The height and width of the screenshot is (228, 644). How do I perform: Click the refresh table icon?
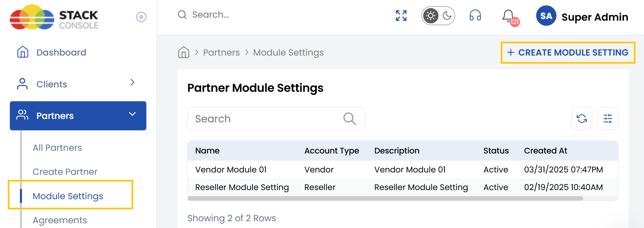[x=581, y=119]
